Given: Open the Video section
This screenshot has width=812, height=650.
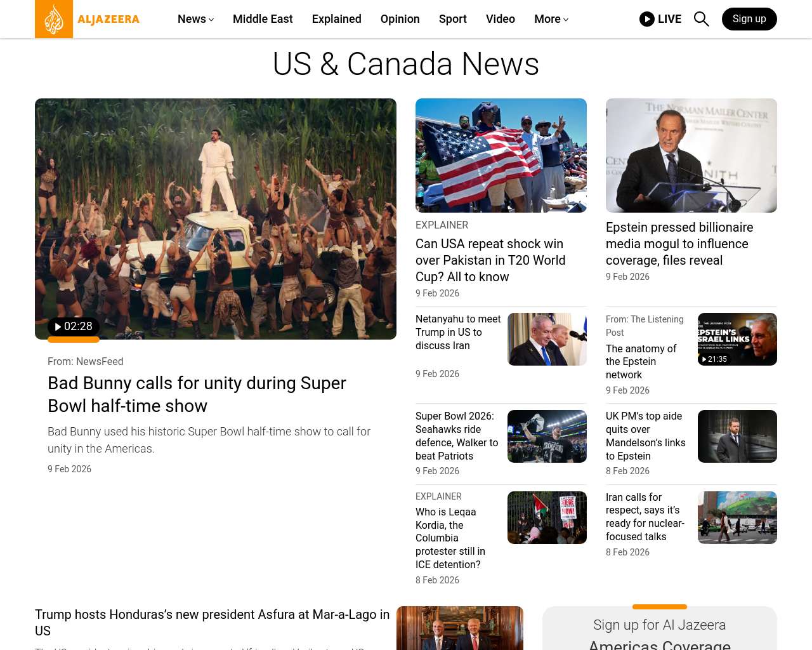Looking at the screenshot, I should click(500, 19).
